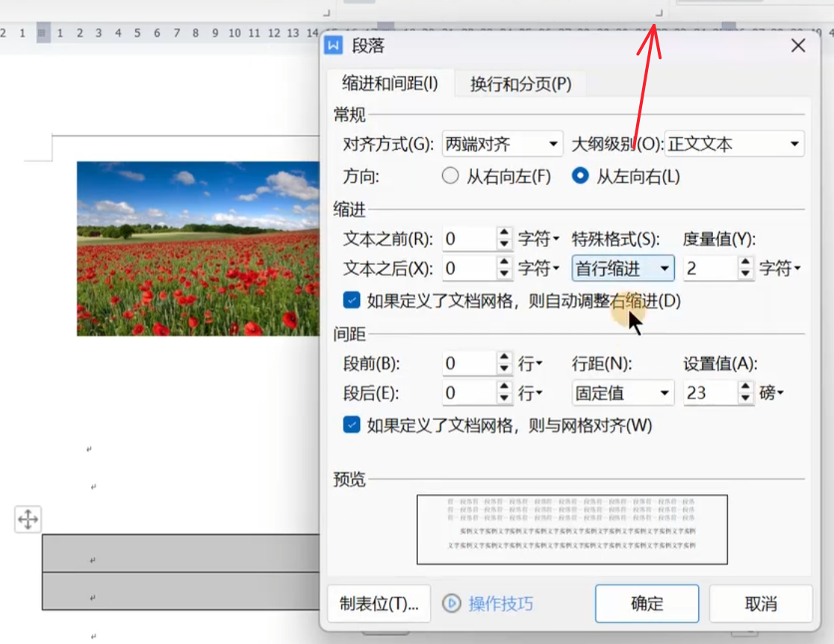Increase the 设置值 with up arrow
Viewport: 834px width, 644px height.
(746, 387)
